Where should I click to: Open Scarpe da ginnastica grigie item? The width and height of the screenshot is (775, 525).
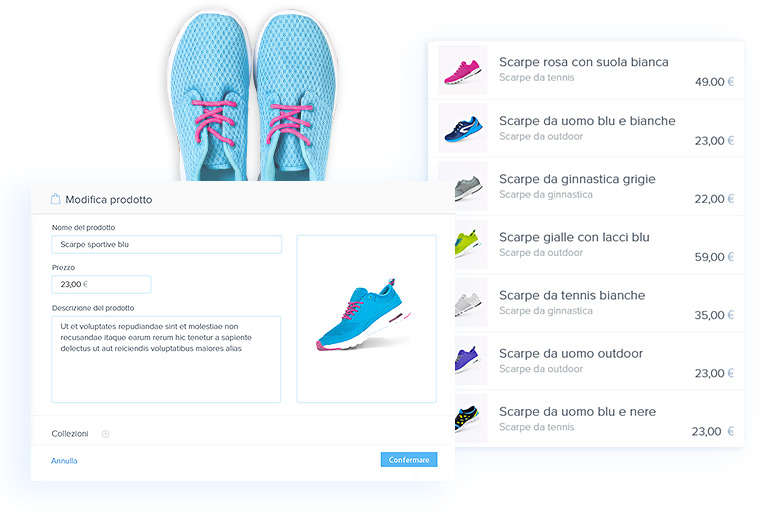point(577,179)
